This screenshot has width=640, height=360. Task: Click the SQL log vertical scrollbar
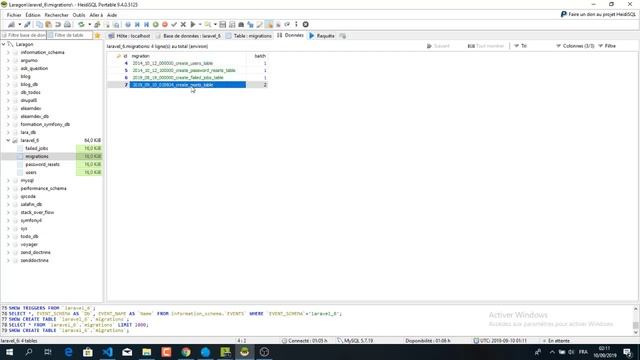pyautogui.click(x=636, y=320)
